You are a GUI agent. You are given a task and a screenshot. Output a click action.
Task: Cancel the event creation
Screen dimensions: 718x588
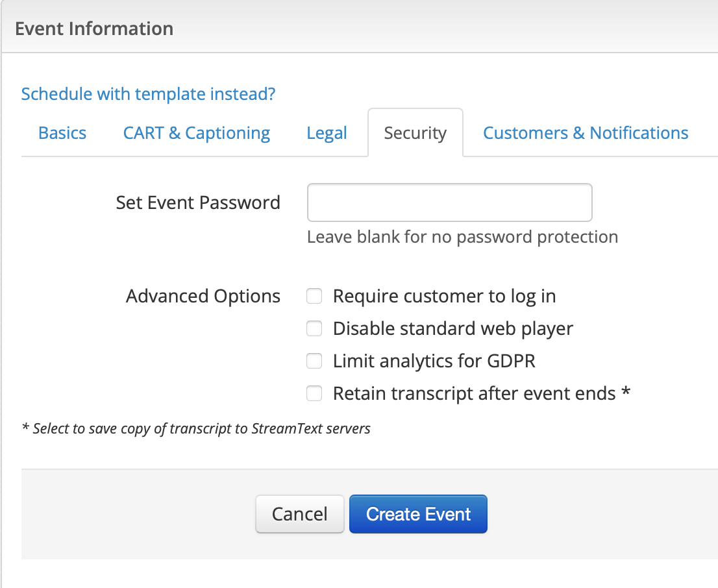pyautogui.click(x=299, y=514)
